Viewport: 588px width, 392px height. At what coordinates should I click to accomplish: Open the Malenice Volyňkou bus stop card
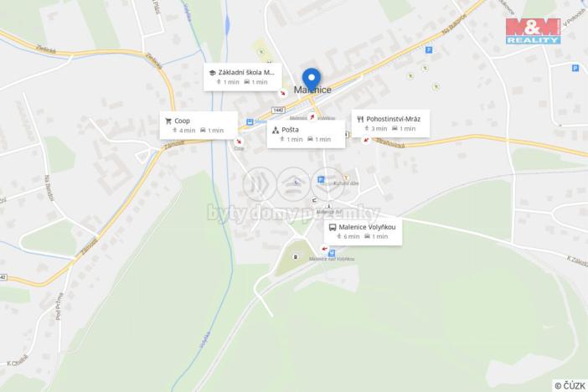363,231
